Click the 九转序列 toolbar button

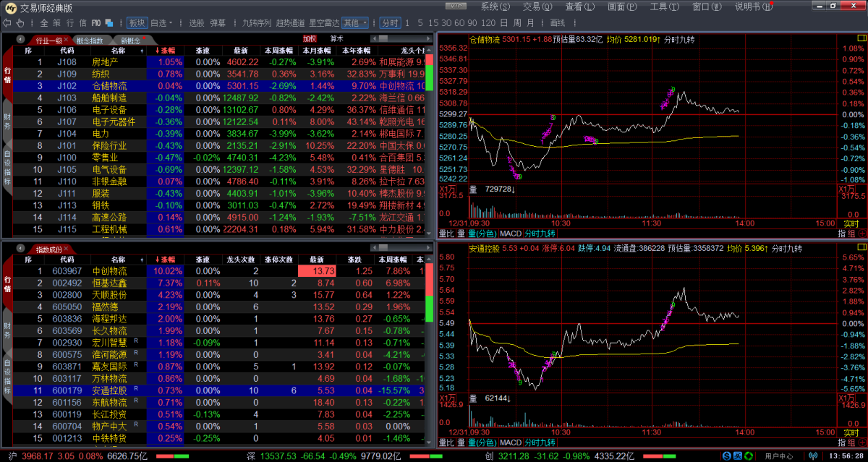(x=256, y=23)
